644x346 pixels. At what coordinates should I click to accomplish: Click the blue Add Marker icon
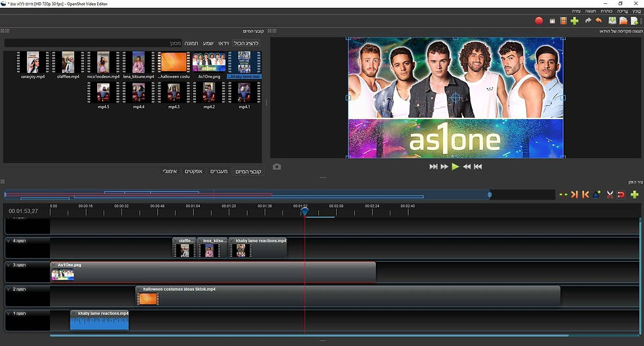[597, 194]
